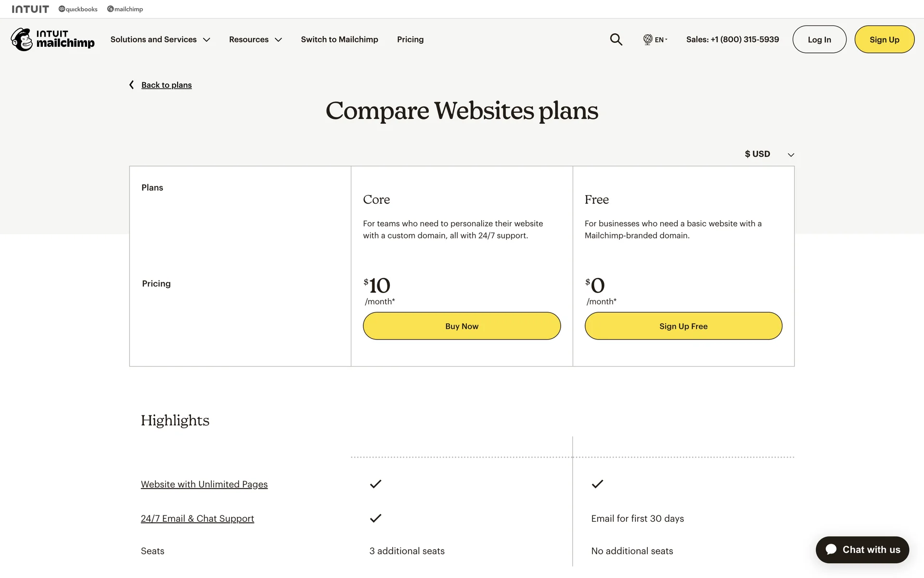Open Website with Unlimited Pages link
The width and height of the screenshot is (924, 578).
pos(204,484)
